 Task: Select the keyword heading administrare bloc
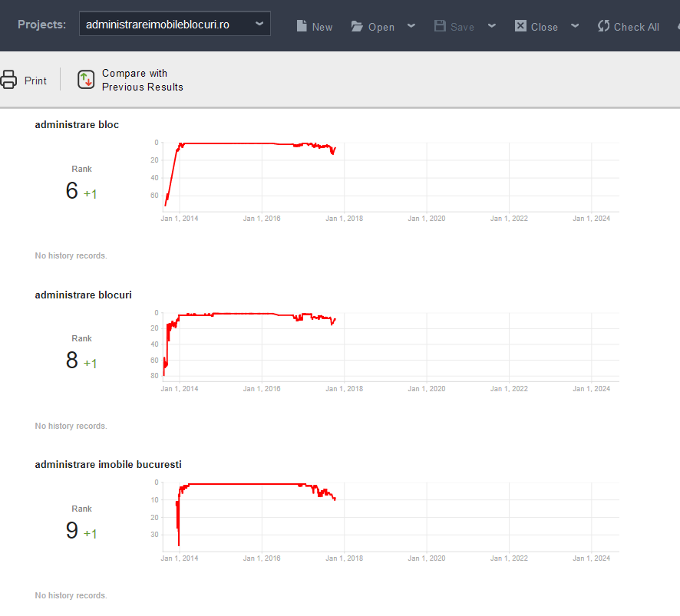point(77,124)
